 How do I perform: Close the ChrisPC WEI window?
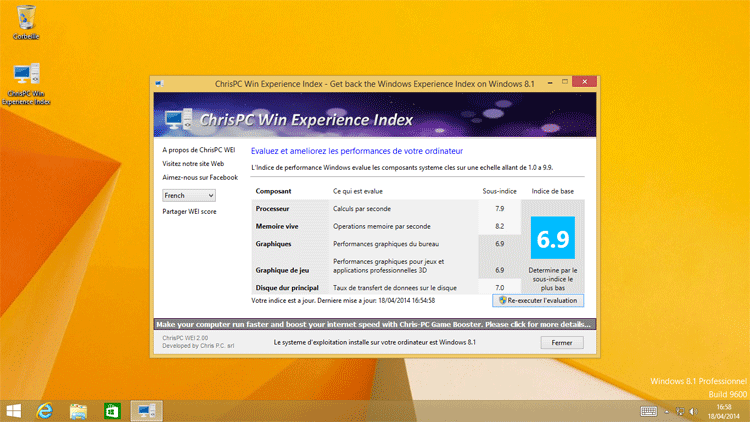pos(585,82)
